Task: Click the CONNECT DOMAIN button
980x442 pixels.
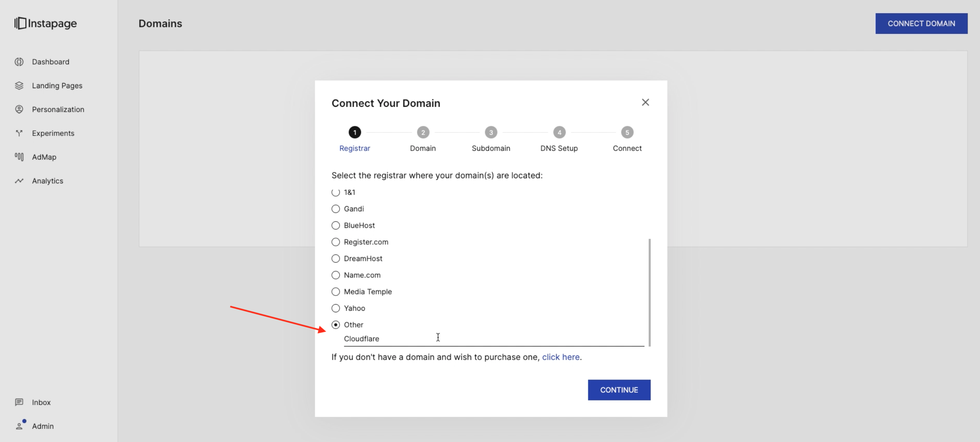Action: [921, 23]
